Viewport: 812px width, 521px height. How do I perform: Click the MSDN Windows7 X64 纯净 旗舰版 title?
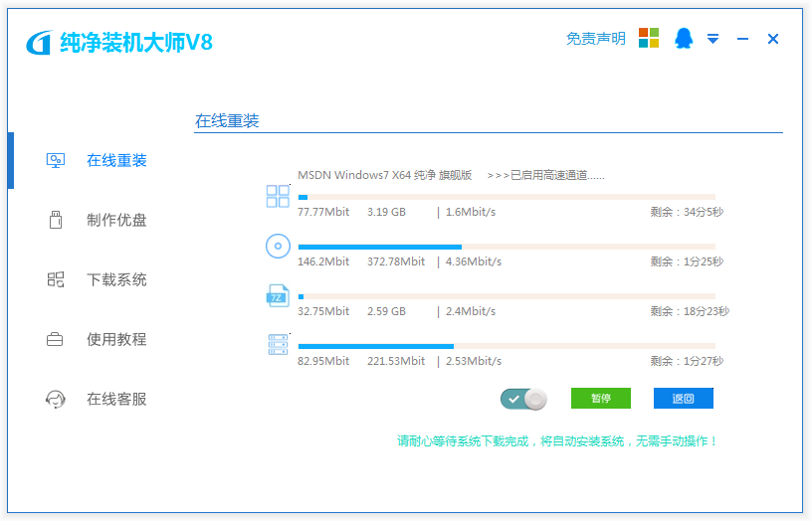[x=385, y=175]
